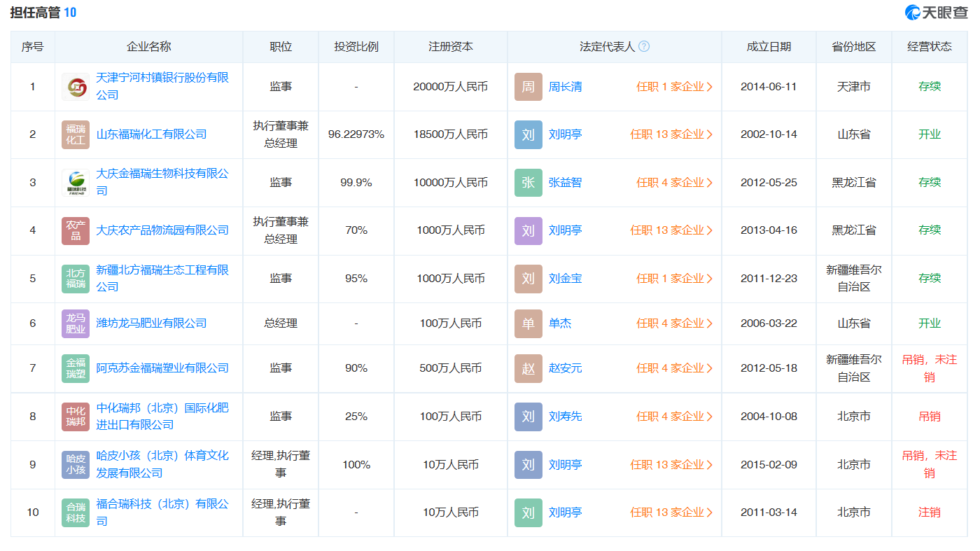Select the 黑龙江省 cell in 大庆农产品物流园 row

(x=854, y=230)
